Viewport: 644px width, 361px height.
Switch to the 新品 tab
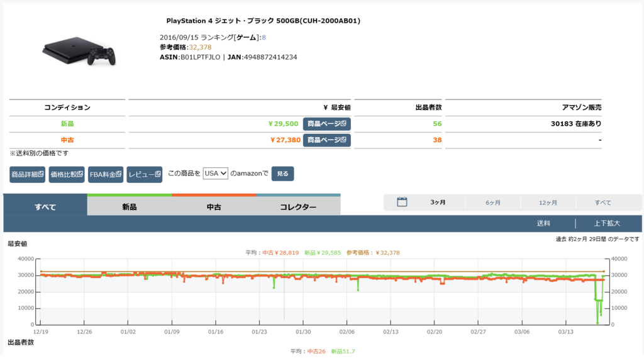(130, 204)
